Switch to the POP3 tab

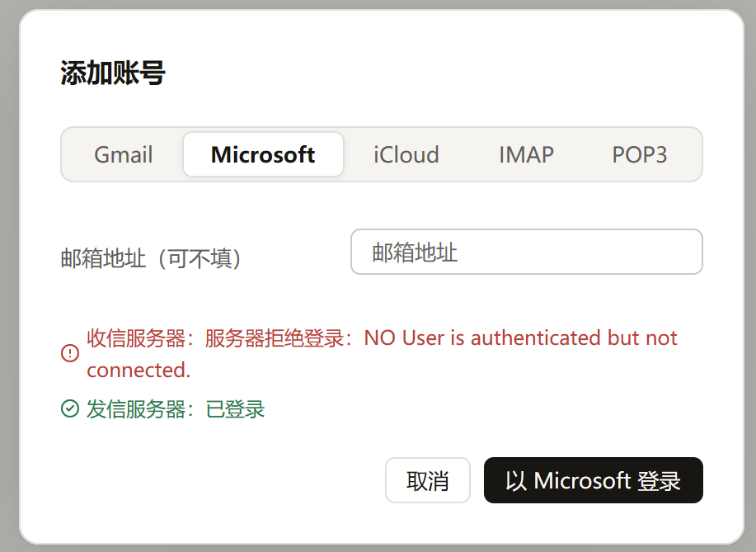coord(639,155)
